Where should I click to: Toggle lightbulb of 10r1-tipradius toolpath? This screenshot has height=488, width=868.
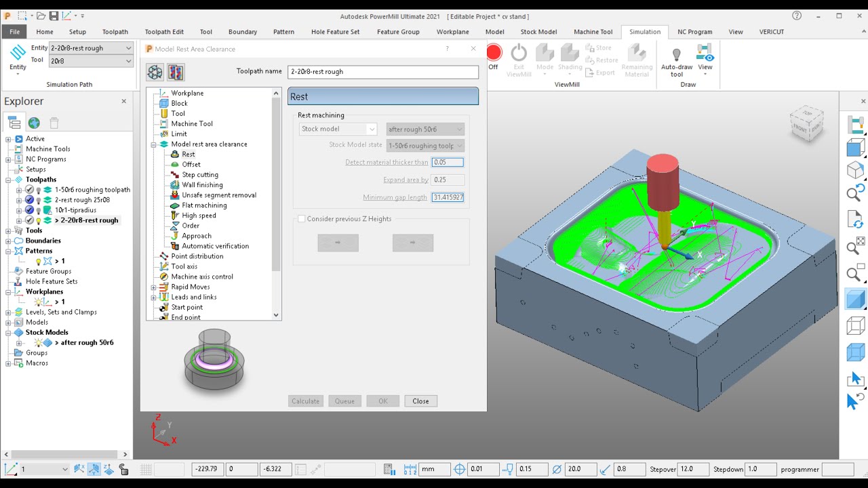39,210
